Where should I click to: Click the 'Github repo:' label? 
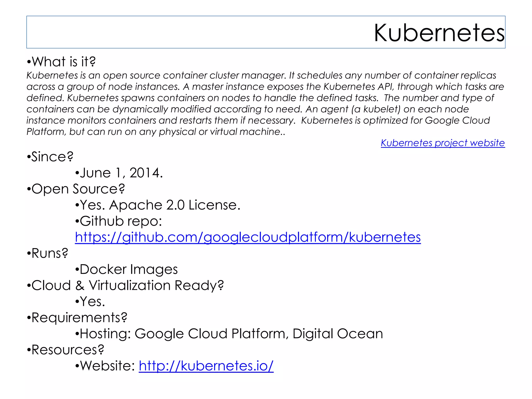[118, 221]
